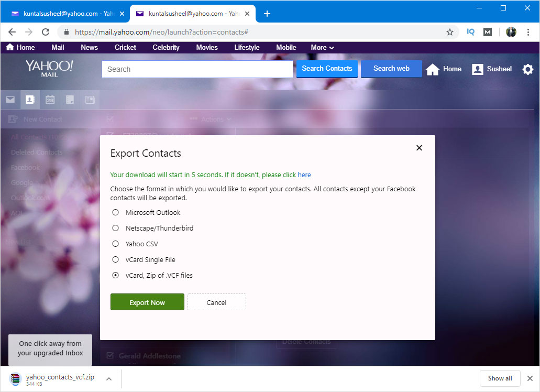Close the first Yahoo mail tab
The image size is (540, 392).
coord(122,14)
